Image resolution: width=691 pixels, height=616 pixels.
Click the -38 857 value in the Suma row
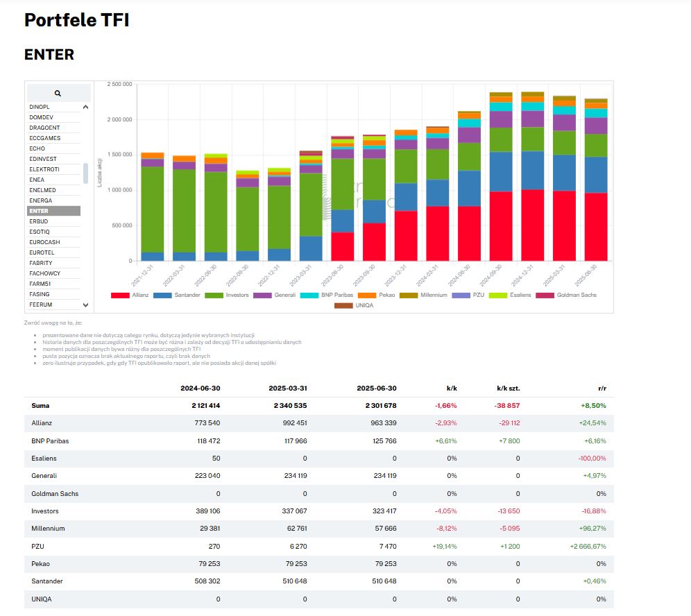click(x=506, y=405)
